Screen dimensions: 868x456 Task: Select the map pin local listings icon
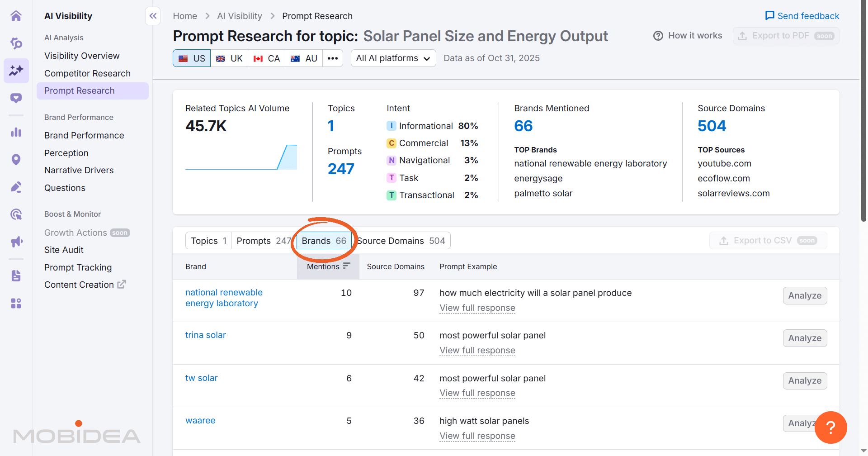click(16, 159)
